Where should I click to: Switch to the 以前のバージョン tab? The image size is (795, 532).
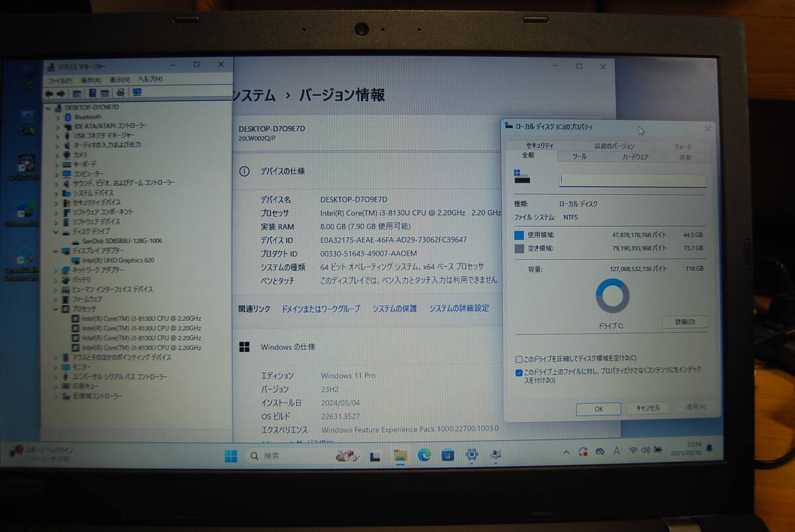(614, 146)
